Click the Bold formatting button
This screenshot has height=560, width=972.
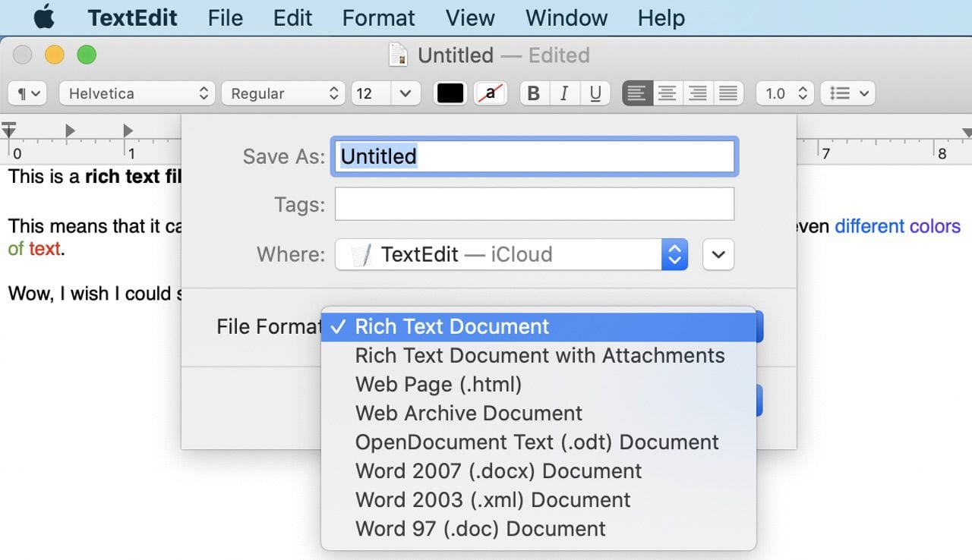[x=534, y=93]
